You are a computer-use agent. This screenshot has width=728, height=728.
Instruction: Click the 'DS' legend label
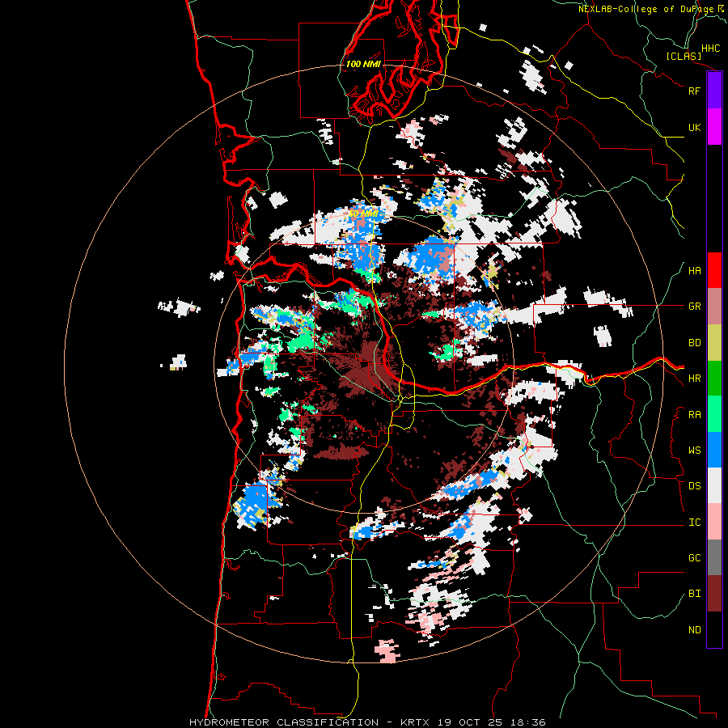tap(694, 486)
